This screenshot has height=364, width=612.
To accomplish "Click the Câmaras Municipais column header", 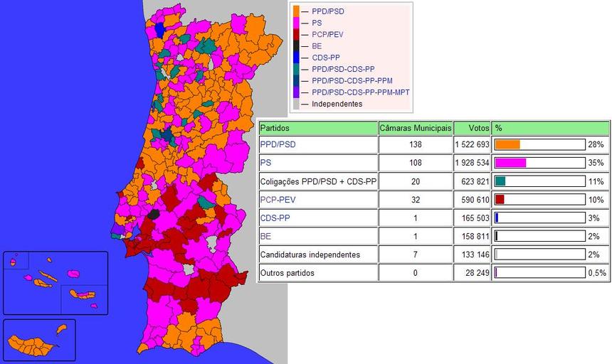I will click(415, 128).
